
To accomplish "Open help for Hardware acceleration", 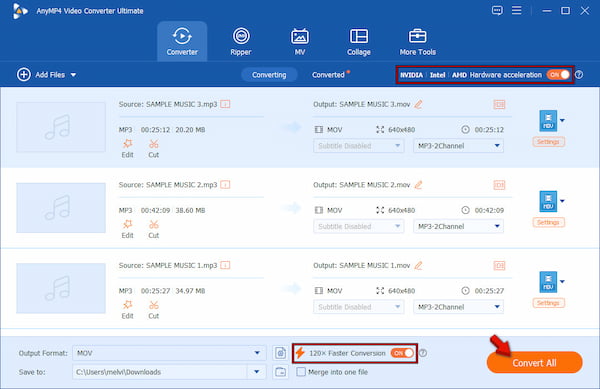I will tap(579, 75).
